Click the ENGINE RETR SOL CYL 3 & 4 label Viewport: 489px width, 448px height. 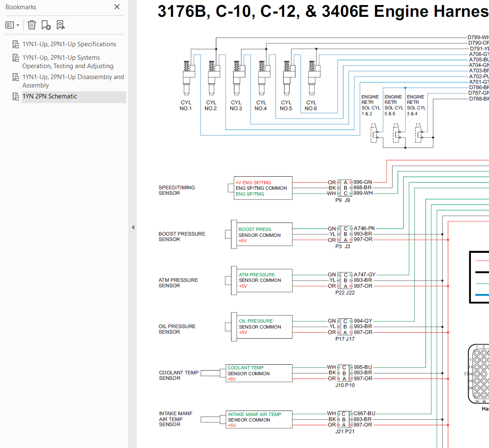(x=416, y=105)
